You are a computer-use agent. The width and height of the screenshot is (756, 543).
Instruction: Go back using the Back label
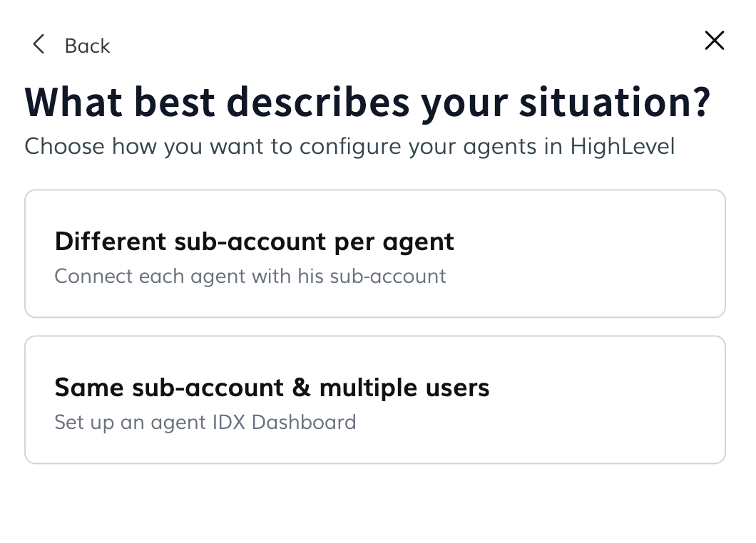coord(87,46)
